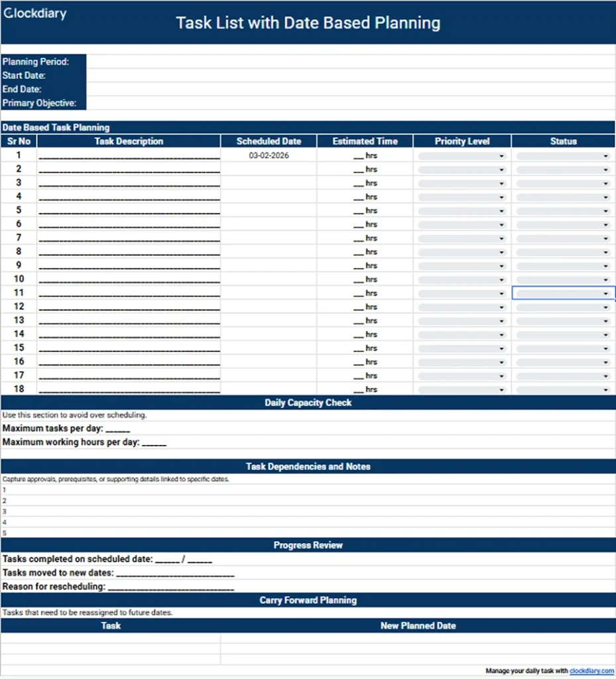The width and height of the screenshot is (616, 679).
Task: Click the Task List with Date Based Planning title
Action: (x=308, y=23)
